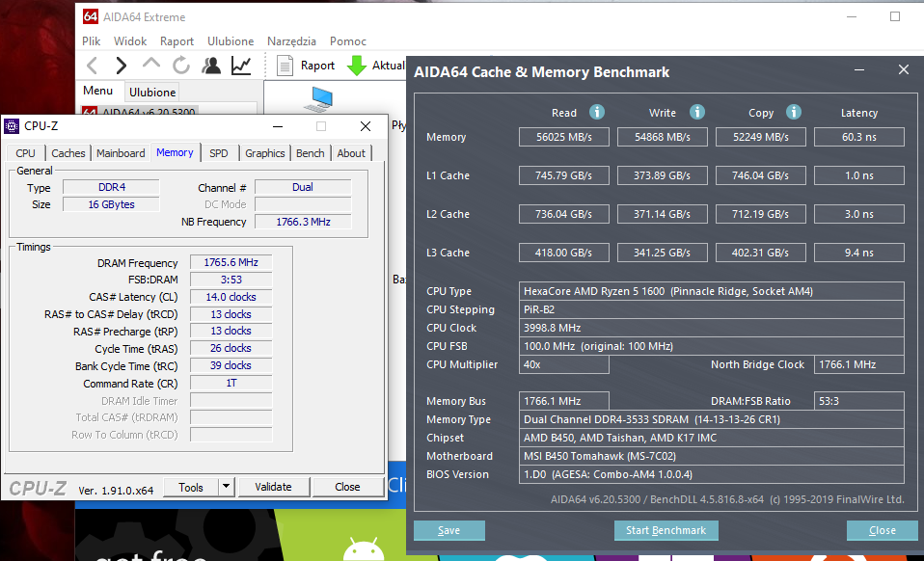The image size is (924, 561).
Task: Switch to the SPD tab in CPU-Z
Action: (x=219, y=153)
